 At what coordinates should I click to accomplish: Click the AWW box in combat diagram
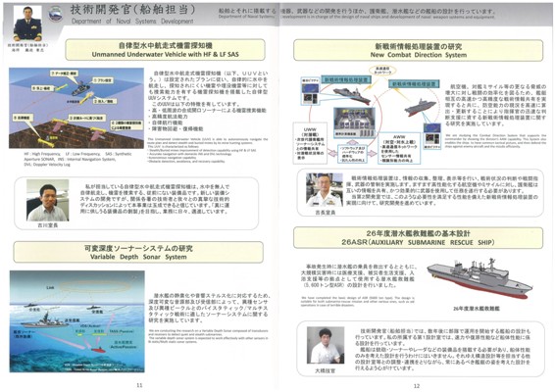coord(399,149)
